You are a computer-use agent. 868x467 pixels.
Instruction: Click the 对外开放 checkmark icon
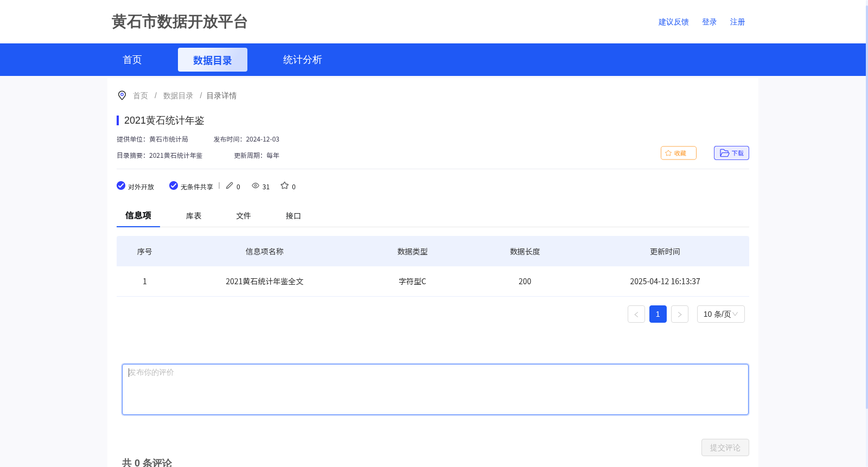(x=121, y=185)
